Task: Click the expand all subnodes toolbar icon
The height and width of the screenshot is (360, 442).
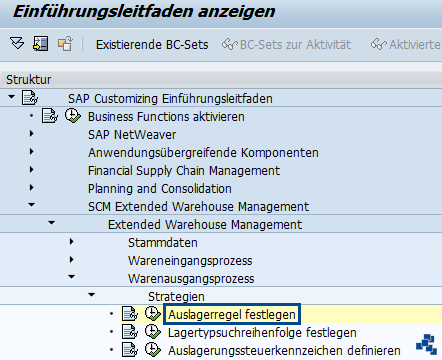Action: [x=17, y=44]
